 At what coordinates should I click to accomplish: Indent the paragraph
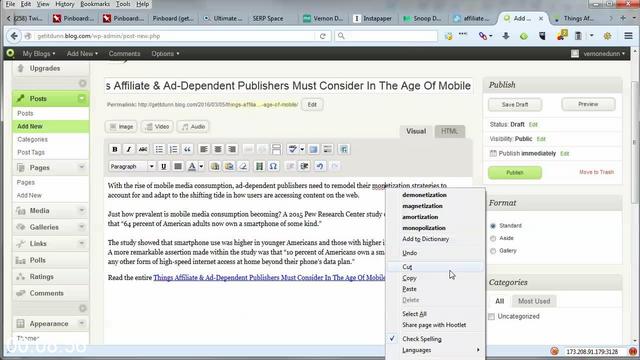coord(304,166)
